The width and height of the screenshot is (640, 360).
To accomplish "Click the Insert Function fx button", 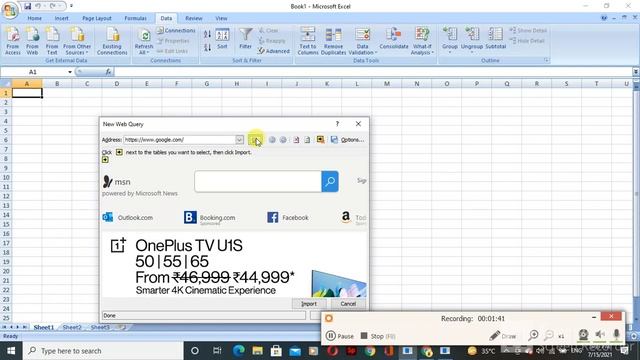I will click(x=108, y=72).
